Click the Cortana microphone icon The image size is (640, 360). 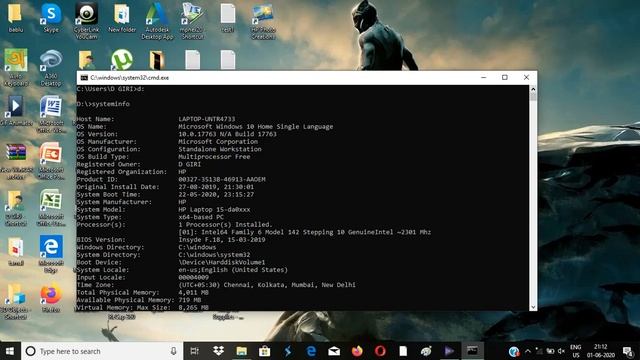pos(173,351)
